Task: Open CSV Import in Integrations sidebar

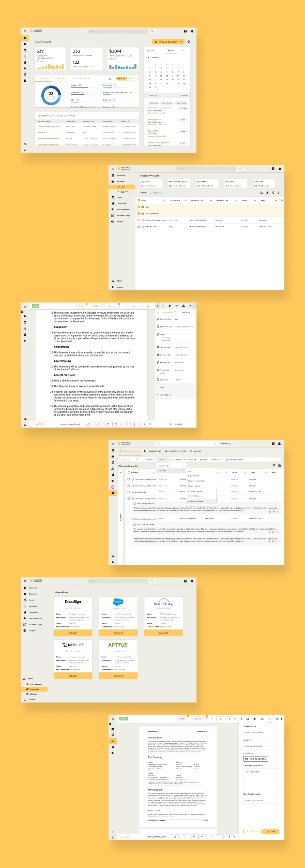Action: (34, 694)
